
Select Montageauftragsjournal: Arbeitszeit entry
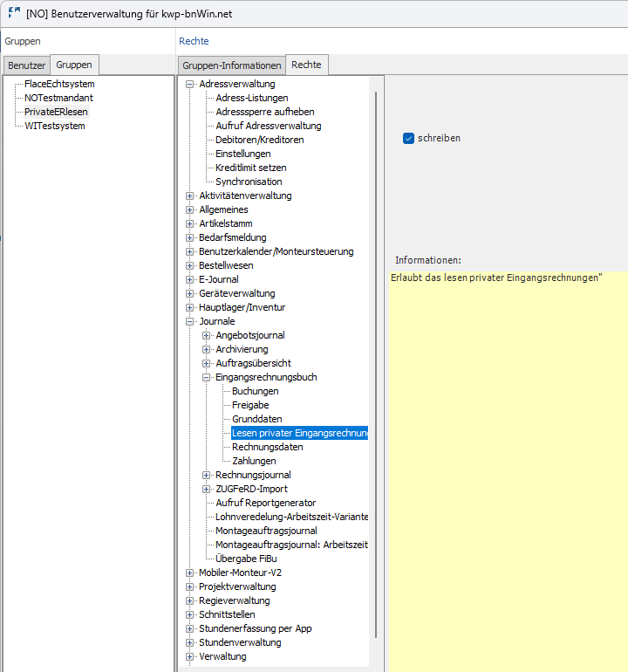(291, 545)
